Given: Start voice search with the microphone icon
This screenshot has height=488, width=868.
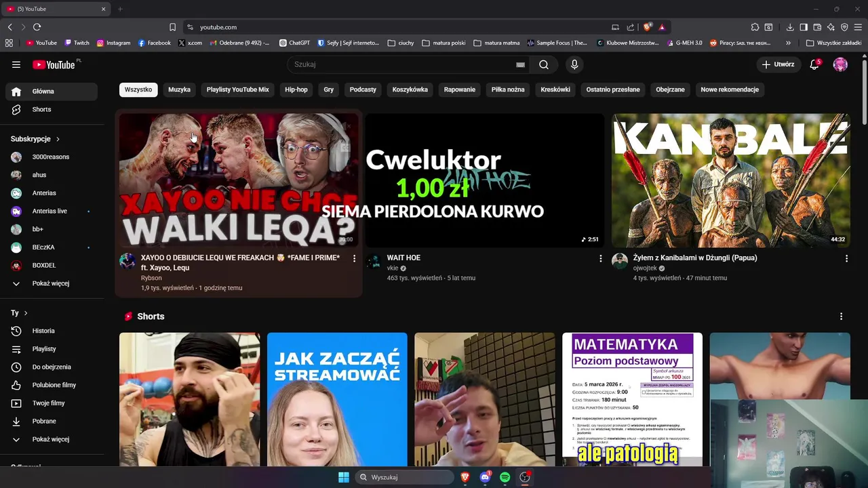Looking at the screenshot, I should coord(574,64).
